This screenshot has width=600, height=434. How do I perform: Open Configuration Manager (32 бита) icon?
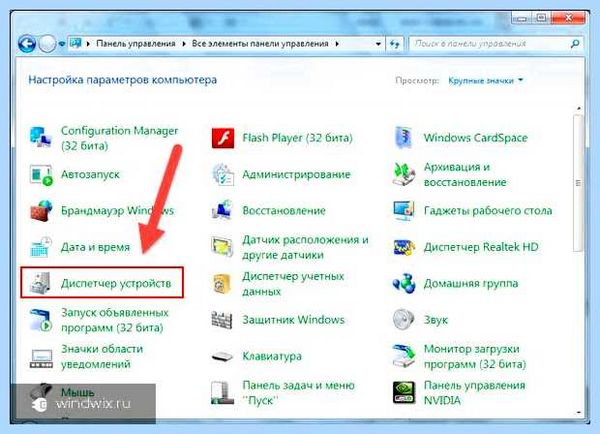click(x=41, y=138)
